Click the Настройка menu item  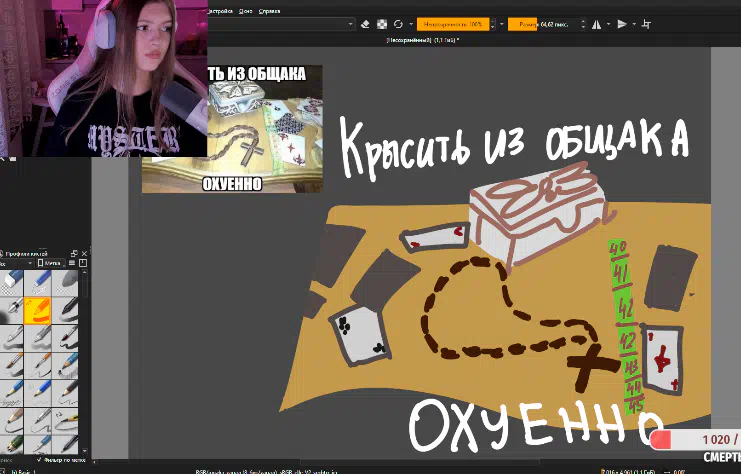218,10
